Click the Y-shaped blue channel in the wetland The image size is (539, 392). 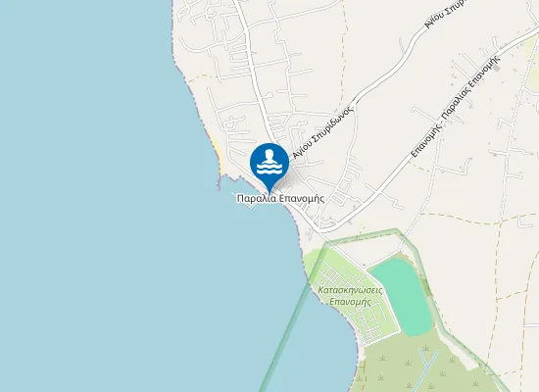point(428,363)
